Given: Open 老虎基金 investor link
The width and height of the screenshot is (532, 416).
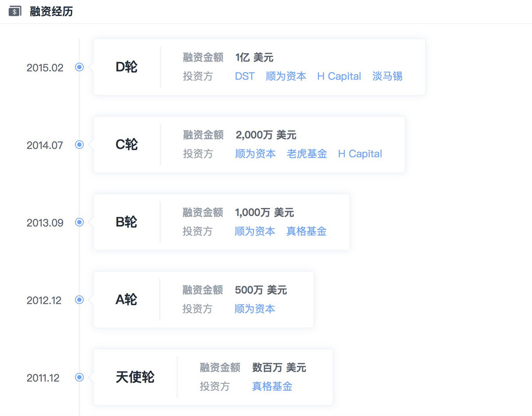Looking at the screenshot, I should click(307, 154).
